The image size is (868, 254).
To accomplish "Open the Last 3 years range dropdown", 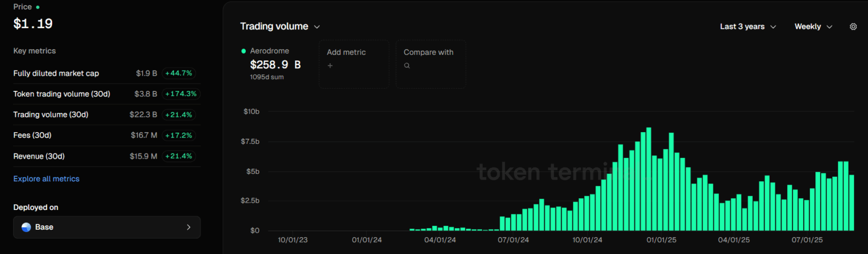I will (x=748, y=27).
